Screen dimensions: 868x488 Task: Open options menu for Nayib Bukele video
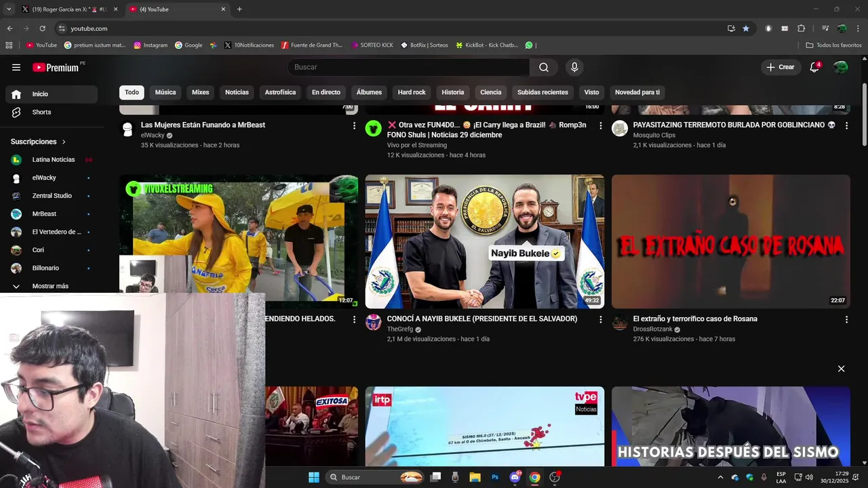click(x=600, y=319)
